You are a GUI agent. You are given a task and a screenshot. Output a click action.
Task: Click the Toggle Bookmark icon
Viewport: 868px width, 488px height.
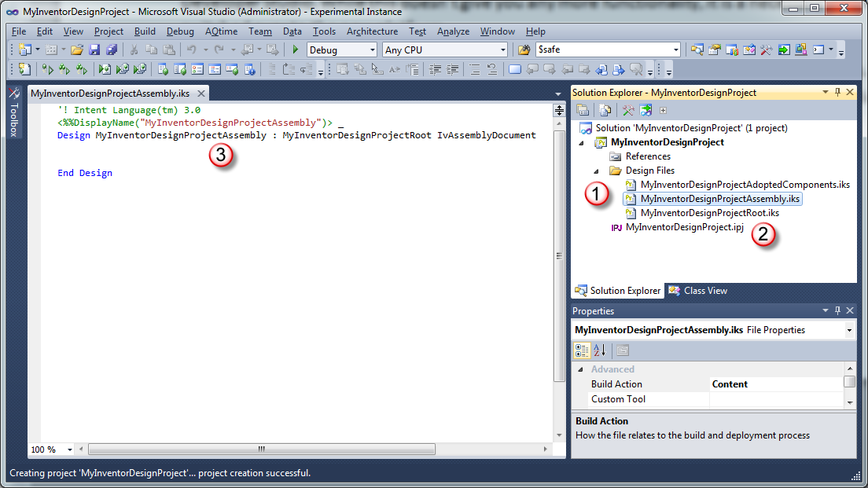(515, 69)
